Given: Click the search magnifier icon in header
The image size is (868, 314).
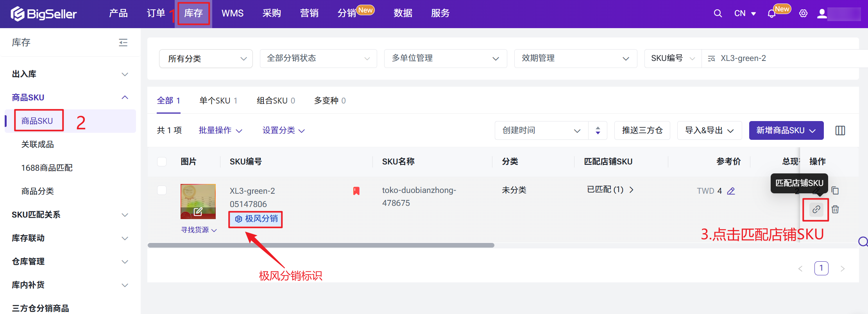Looking at the screenshot, I should coord(718,13).
